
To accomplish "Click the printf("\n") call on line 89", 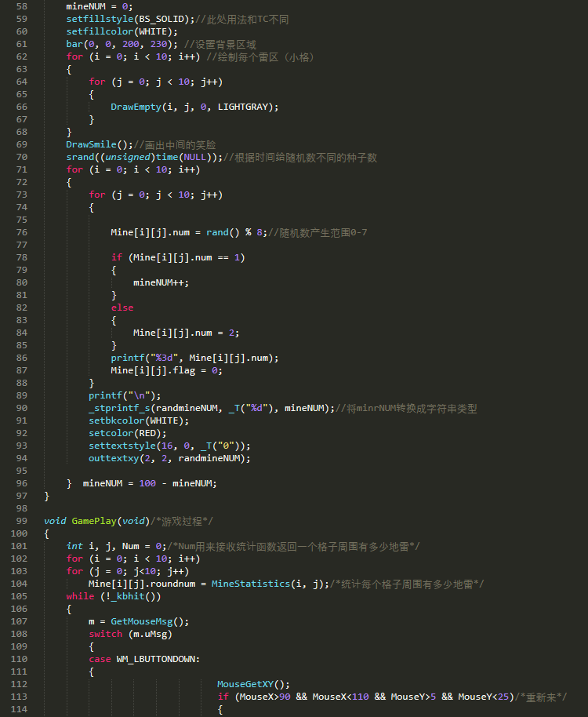I will click(125, 395).
